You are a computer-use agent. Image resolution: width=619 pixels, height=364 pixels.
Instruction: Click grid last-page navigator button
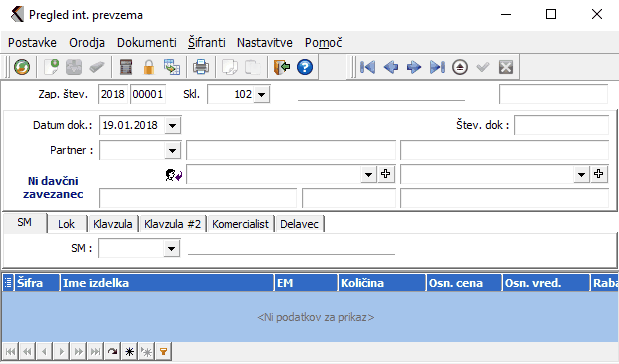click(95, 351)
